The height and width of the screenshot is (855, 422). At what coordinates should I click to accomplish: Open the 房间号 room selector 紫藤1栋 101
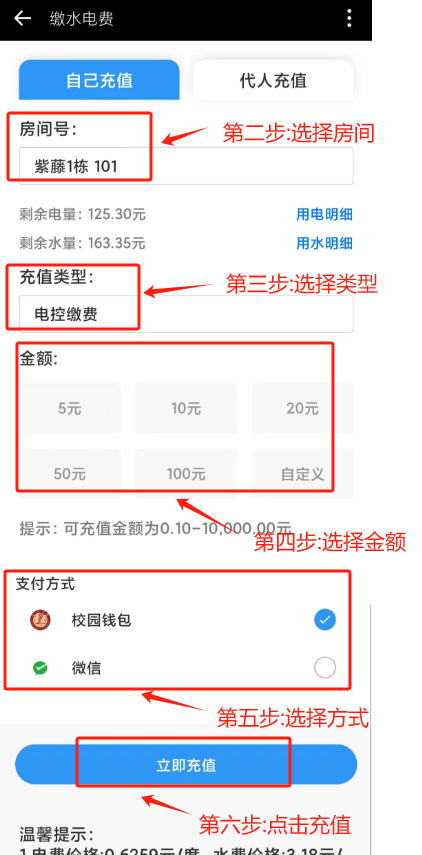186,166
